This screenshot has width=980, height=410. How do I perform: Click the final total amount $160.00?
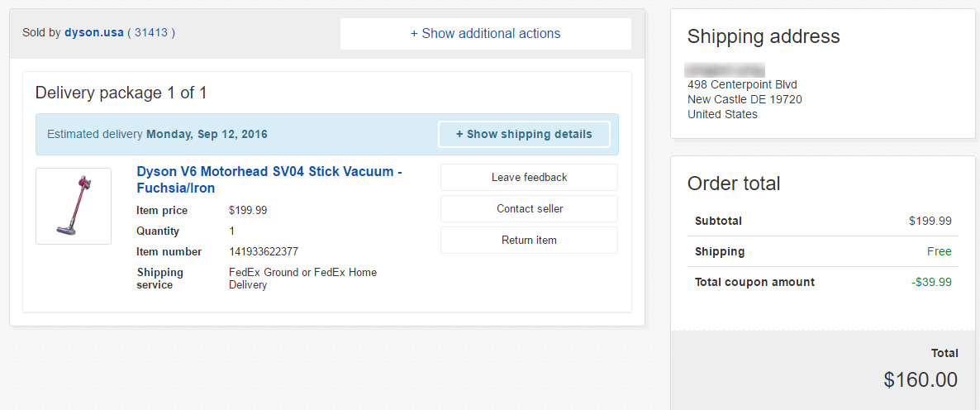pos(920,379)
